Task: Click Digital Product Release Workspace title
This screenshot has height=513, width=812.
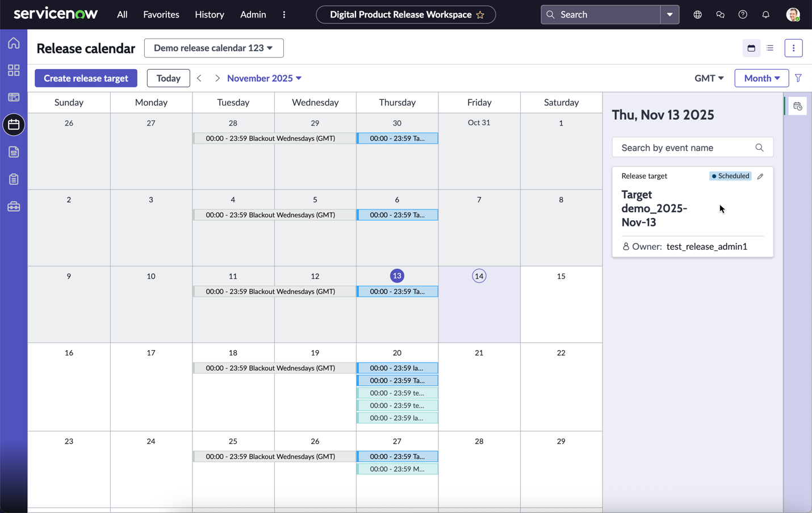Action: pyautogui.click(x=400, y=15)
